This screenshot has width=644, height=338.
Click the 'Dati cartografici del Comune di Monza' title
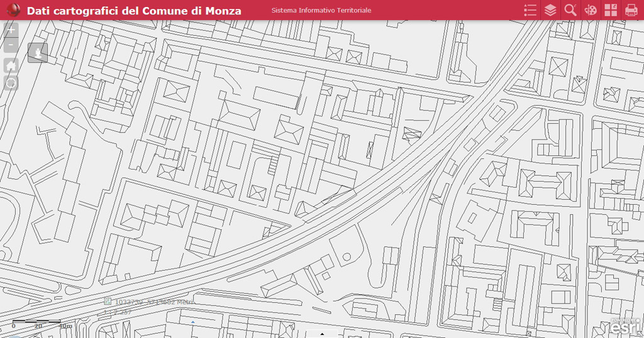tap(134, 11)
